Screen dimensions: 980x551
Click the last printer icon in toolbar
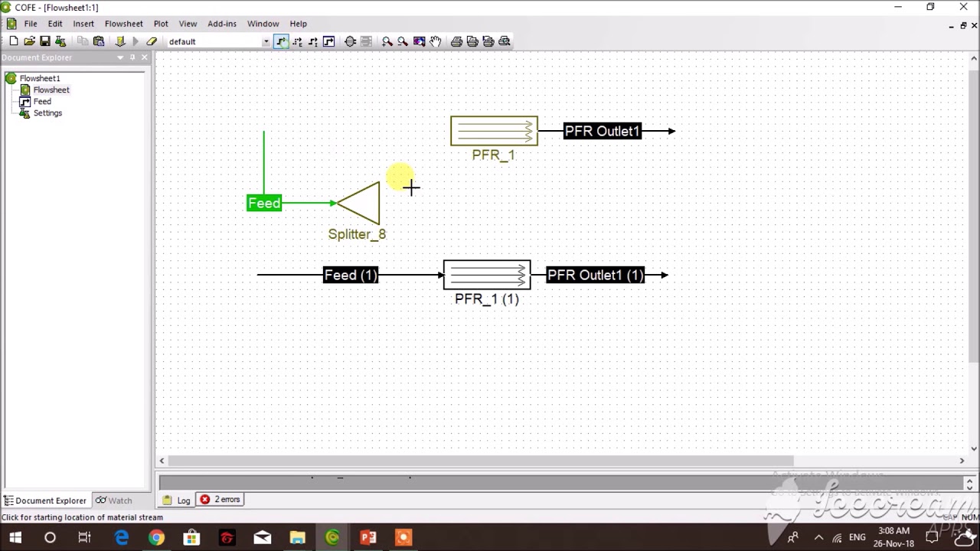tap(505, 41)
